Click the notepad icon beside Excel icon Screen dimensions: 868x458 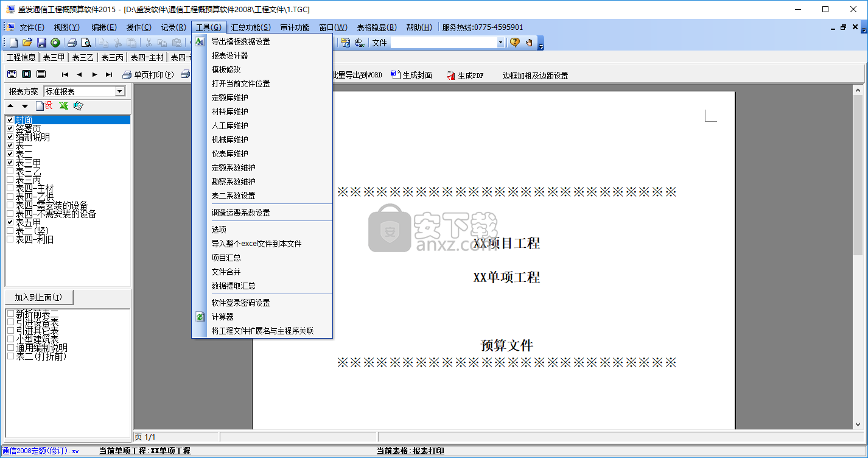pos(78,106)
